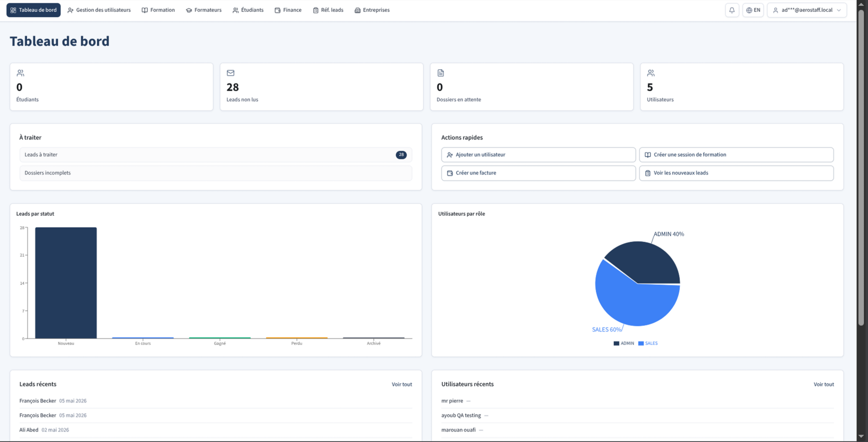Click the add-user icon in Ajouter un utilisateur
868x442 pixels.
tap(449, 155)
